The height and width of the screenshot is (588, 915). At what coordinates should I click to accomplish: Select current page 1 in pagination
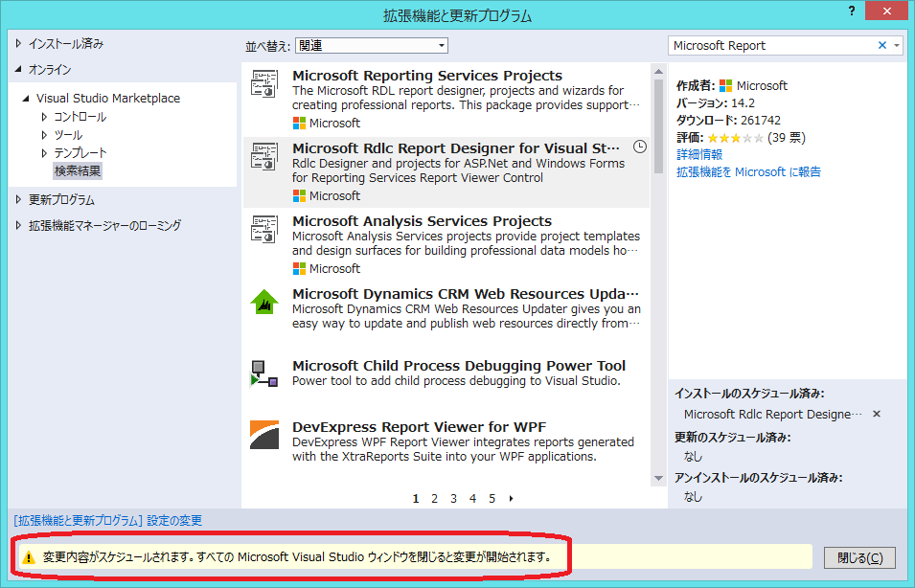pos(416,499)
